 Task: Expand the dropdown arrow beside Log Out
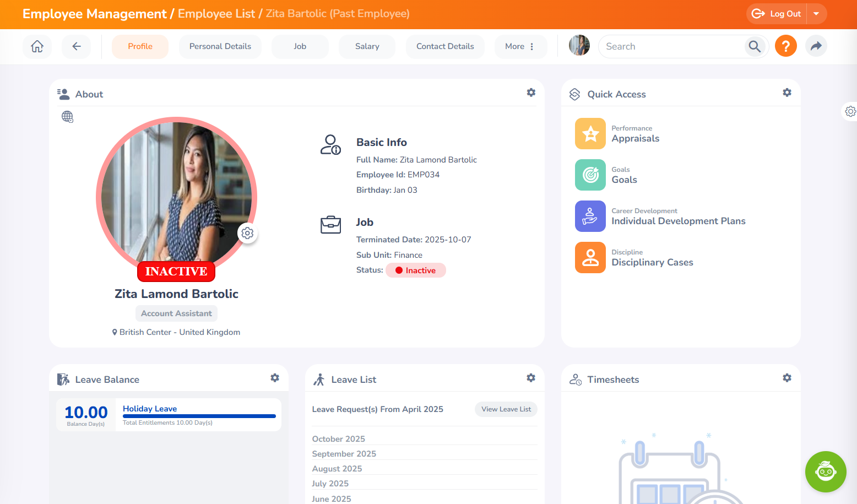(816, 14)
